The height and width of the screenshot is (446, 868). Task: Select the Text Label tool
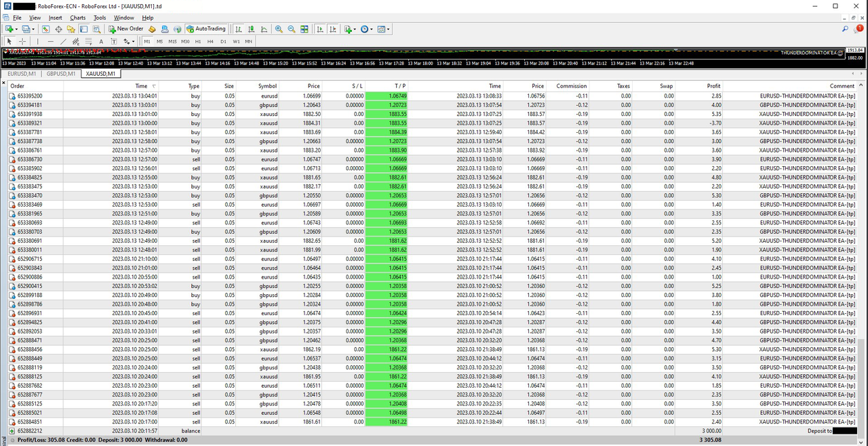114,41
